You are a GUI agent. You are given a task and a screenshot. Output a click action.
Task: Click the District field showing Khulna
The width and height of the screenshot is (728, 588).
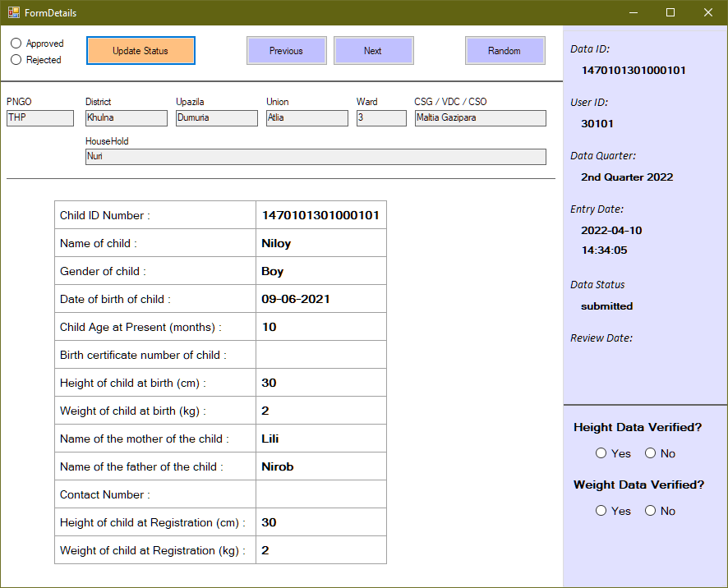pyautogui.click(x=126, y=117)
